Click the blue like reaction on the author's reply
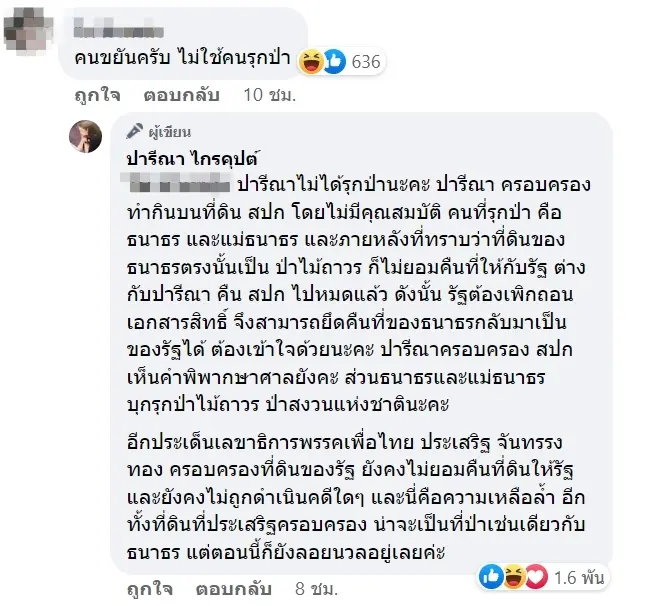Viewport: 668px width, 606px height. (x=492, y=576)
